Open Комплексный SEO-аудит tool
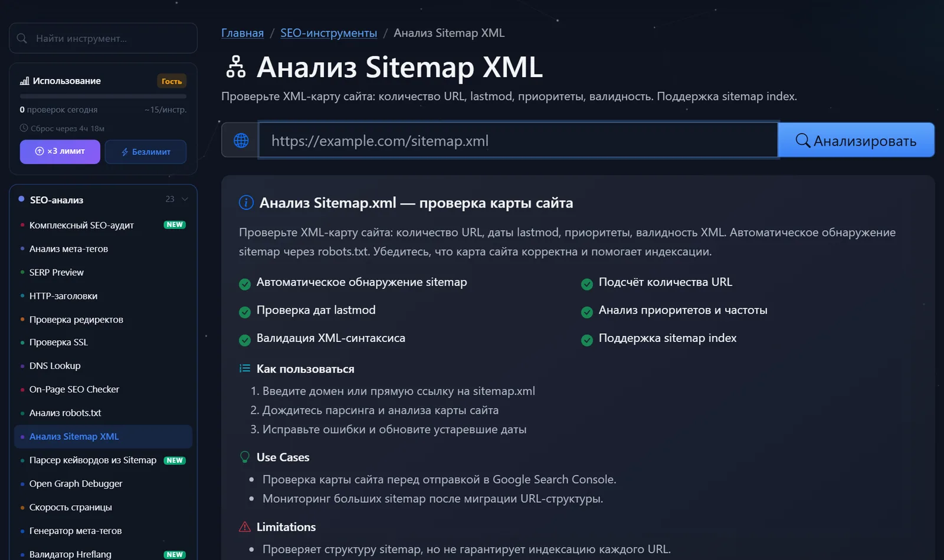The image size is (944, 560). click(103, 225)
